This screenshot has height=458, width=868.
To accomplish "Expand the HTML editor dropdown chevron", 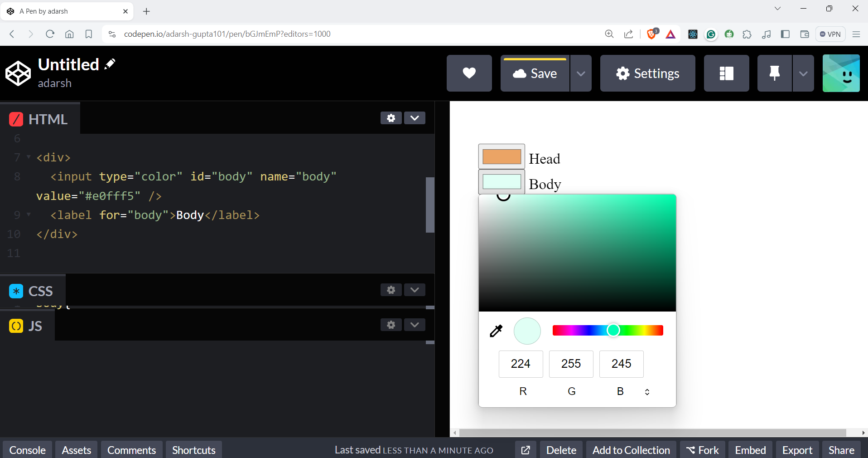I will (x=415, y=118).
